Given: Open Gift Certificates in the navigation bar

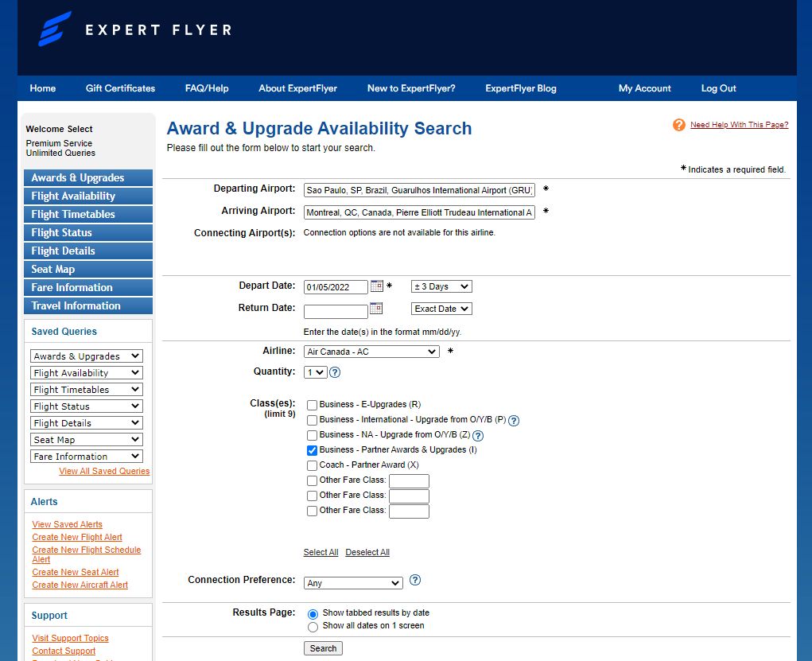Looking at the screenshot, I should 120,88.
